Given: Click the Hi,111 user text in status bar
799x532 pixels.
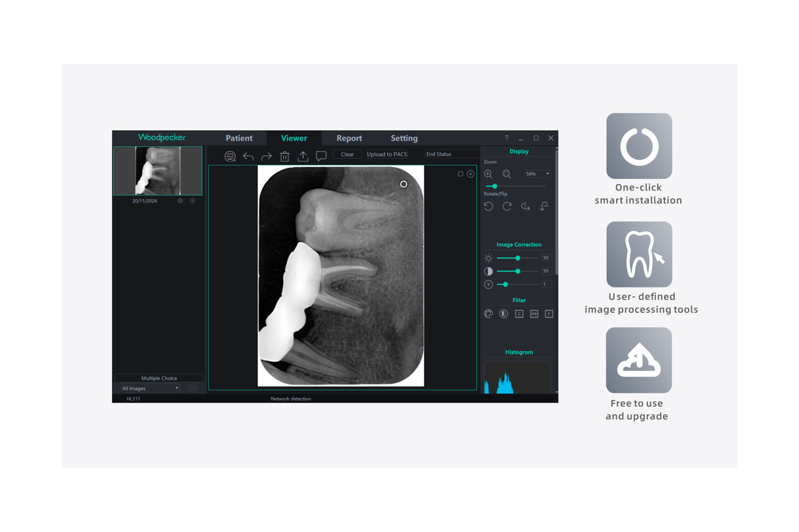Looking at the screenshot, I should tap(134, 399).
